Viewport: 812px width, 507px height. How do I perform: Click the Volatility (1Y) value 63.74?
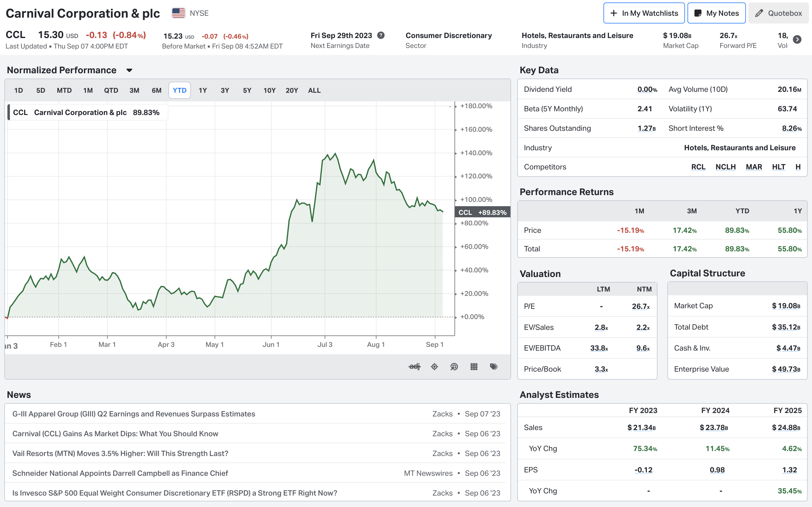click(787, 109)
